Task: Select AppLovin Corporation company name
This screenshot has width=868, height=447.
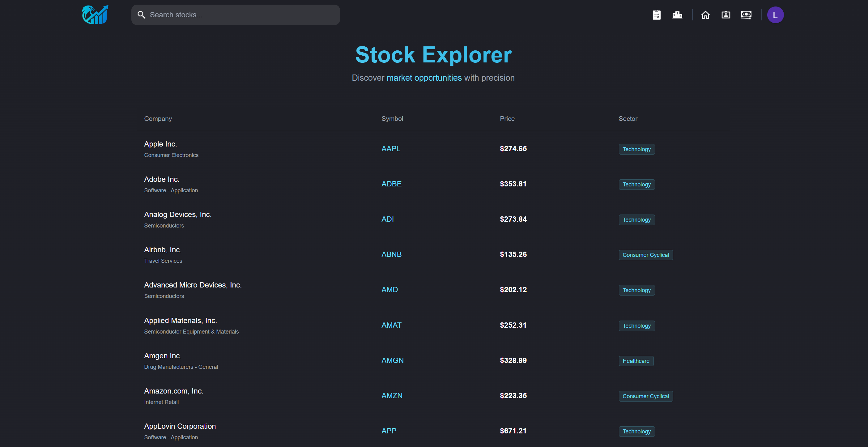Action: click(x=180, y=426)
